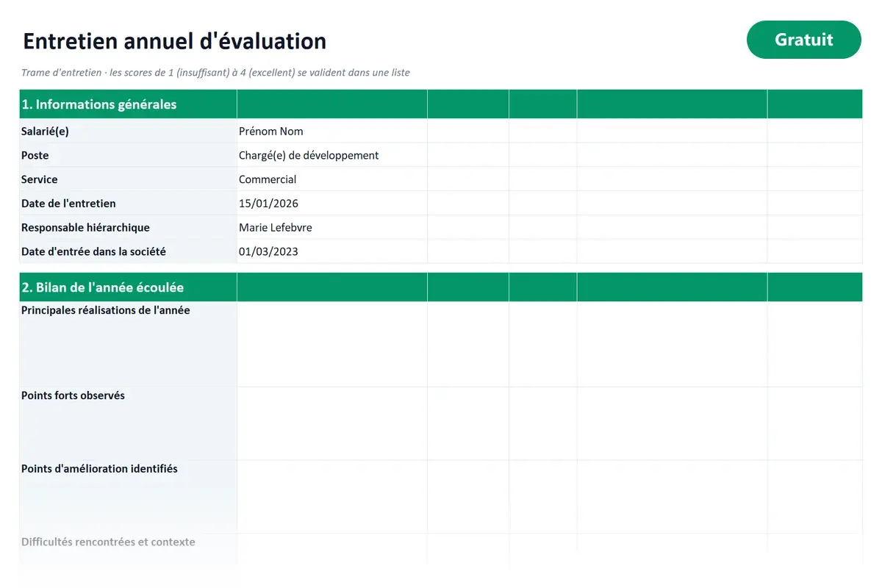Click the 'Service' label cell
Screen dimensions: 882x588
coord(128,179)
